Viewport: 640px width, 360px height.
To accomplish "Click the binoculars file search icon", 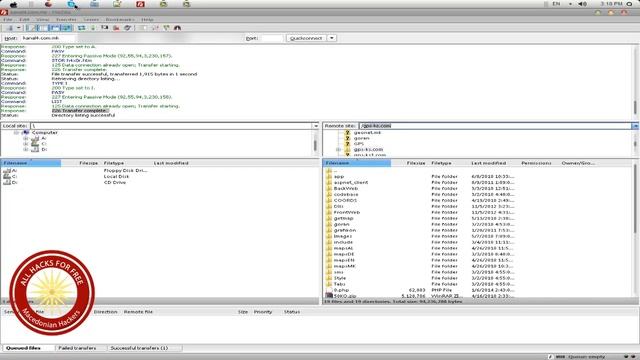I will (177, 28).
